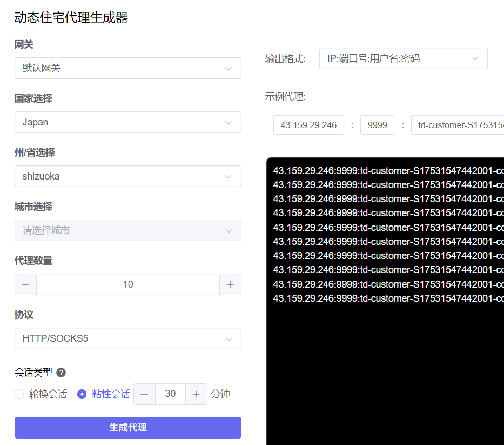This screenshot has width=504, height=445.
Task: Select the 粘性会话 radio option
Action: [82, 394]
